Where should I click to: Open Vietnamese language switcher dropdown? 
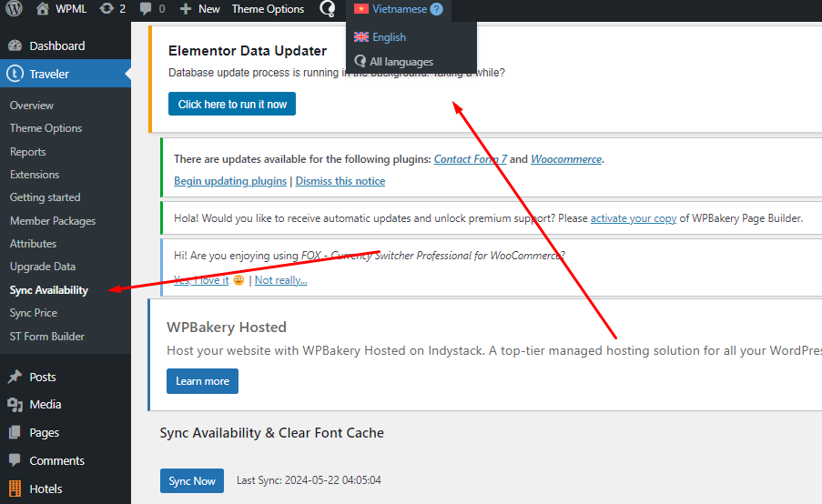coord(399,9)
